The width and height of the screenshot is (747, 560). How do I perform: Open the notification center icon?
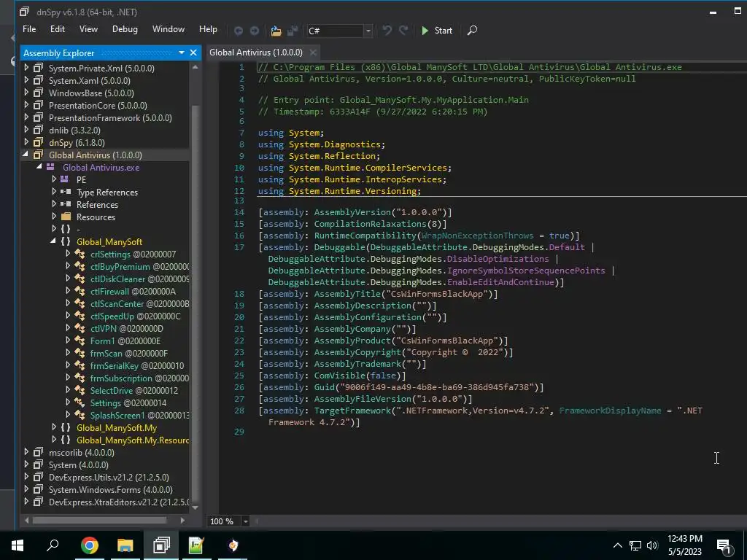pos(724,546)
